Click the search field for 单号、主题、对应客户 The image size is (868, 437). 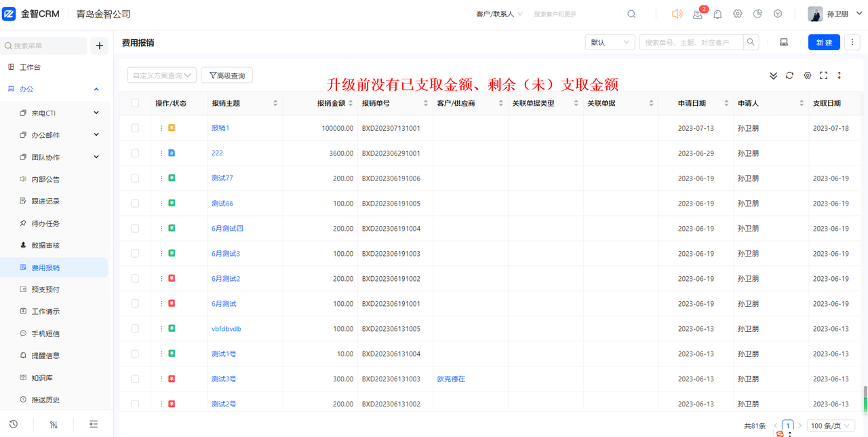point(692,42)
